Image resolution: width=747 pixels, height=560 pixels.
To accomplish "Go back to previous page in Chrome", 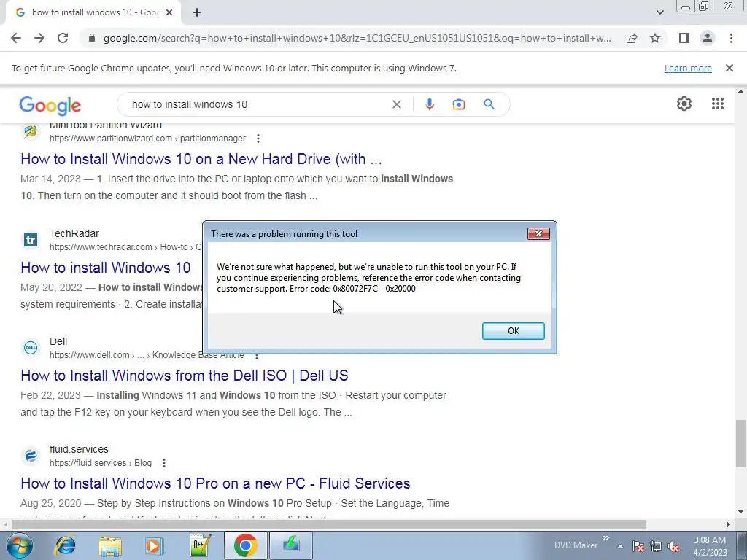I will tap(16, 38).
